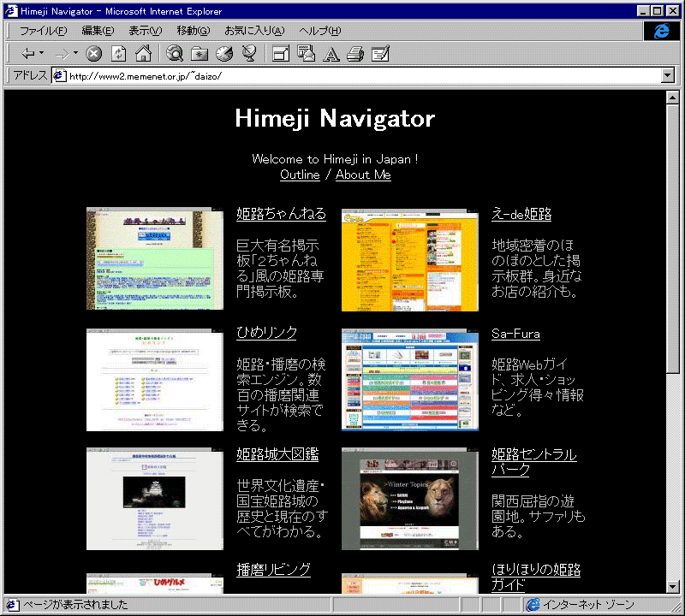Open the Channels satellite dish icon
685x616 pixels.
(249, 54)
